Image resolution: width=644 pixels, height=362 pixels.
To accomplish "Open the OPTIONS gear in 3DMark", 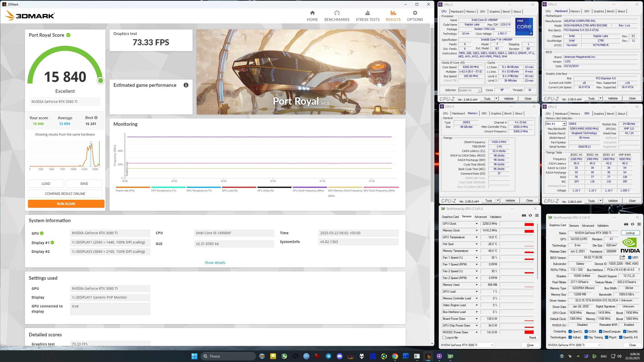I will 415,16.
